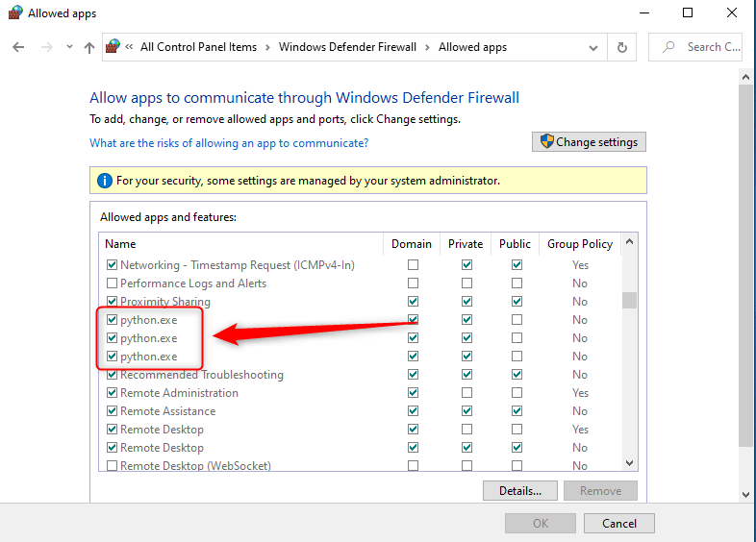Click the Search Control Panel field
Screen dimensions: 756x542
coord(695,47)
